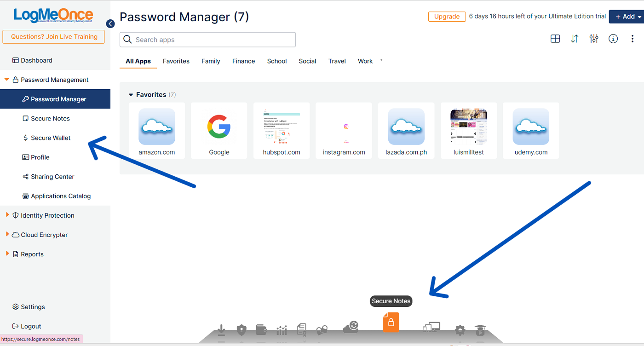
Task: Expand the Cloud Encrypter section
Action: (7, 234)
